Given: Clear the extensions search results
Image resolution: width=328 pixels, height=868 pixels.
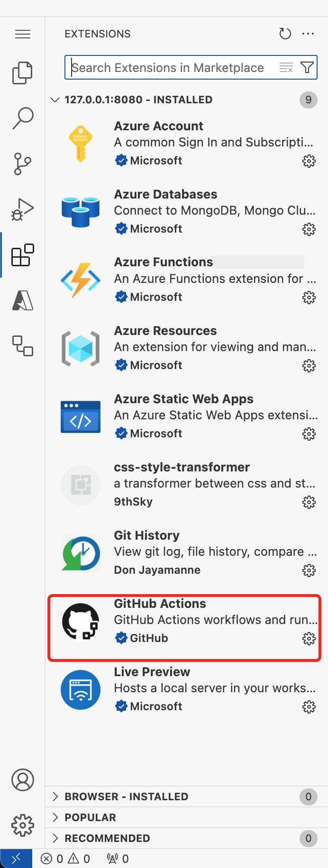Looking at the screenshot, I should (286, 68).
